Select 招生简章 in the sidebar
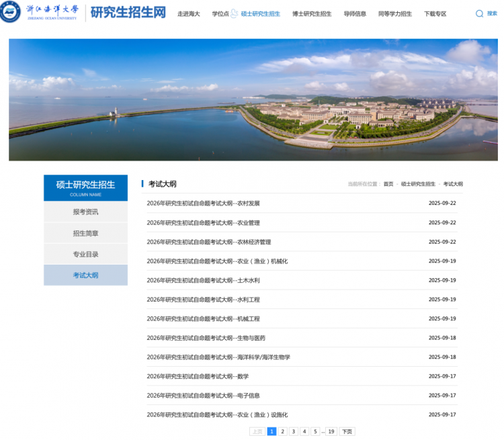 (x=85, y=233)
